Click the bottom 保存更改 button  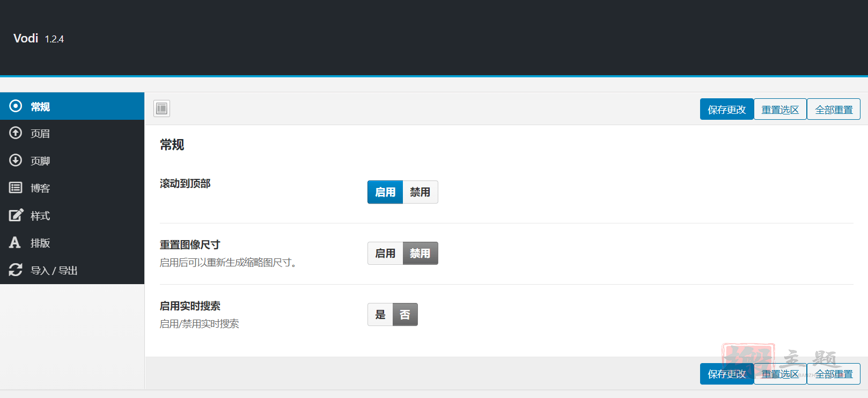click(x=727, y=374)
